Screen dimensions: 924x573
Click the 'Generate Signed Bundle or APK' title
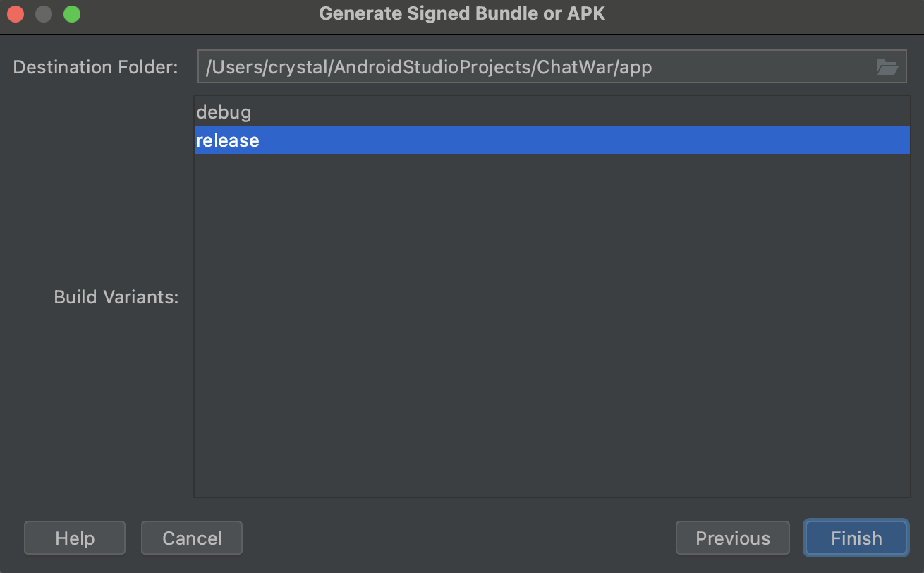(x=462, y=13)
